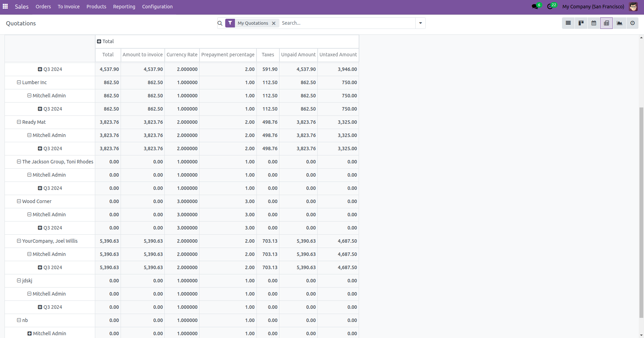Collapse the Wood Corner row
Viewport: 644px width, 338px height.
coord(19,201)
